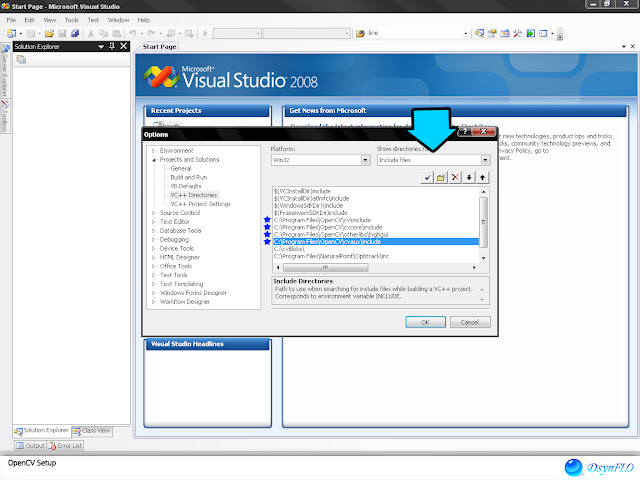640x480 pixels.
Task: Select the VC++ Project Settings tree item
Action: point(200,204)
